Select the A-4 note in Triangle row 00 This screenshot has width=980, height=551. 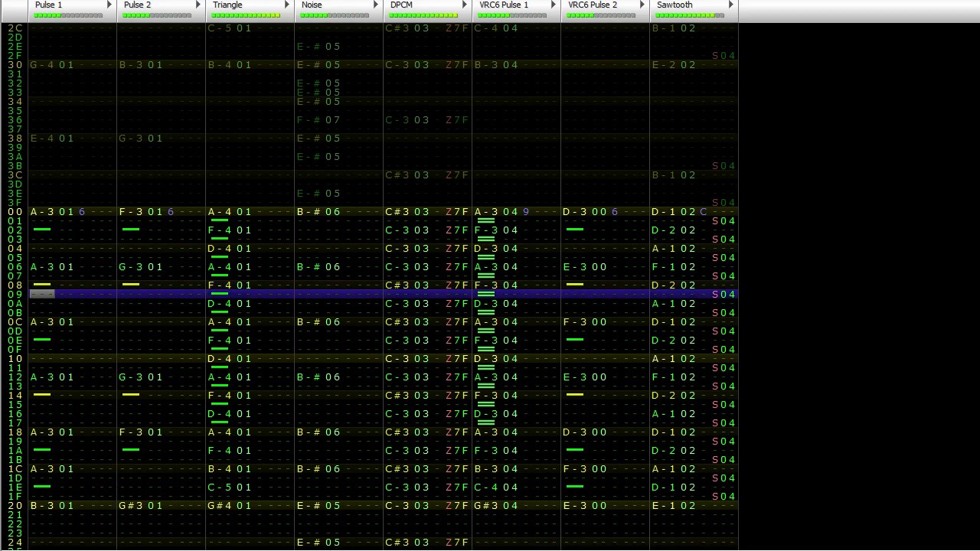coord(219,212)
